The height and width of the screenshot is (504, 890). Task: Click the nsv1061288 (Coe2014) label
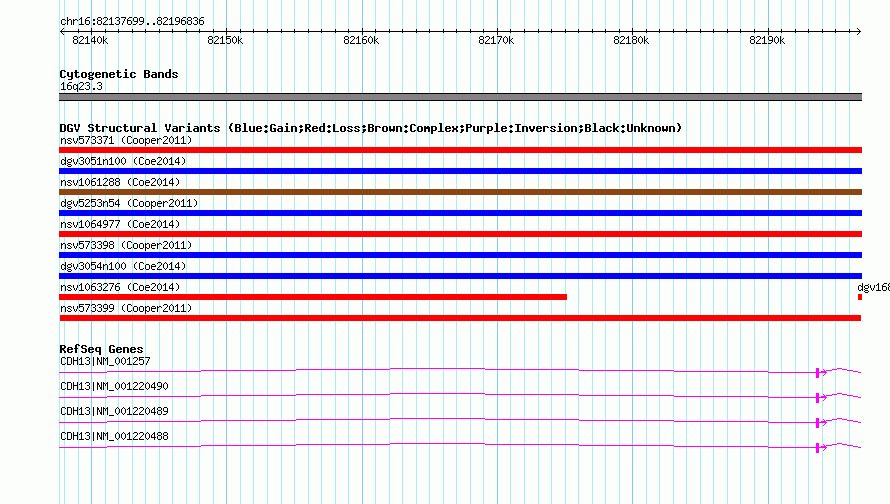coord(120,182)
